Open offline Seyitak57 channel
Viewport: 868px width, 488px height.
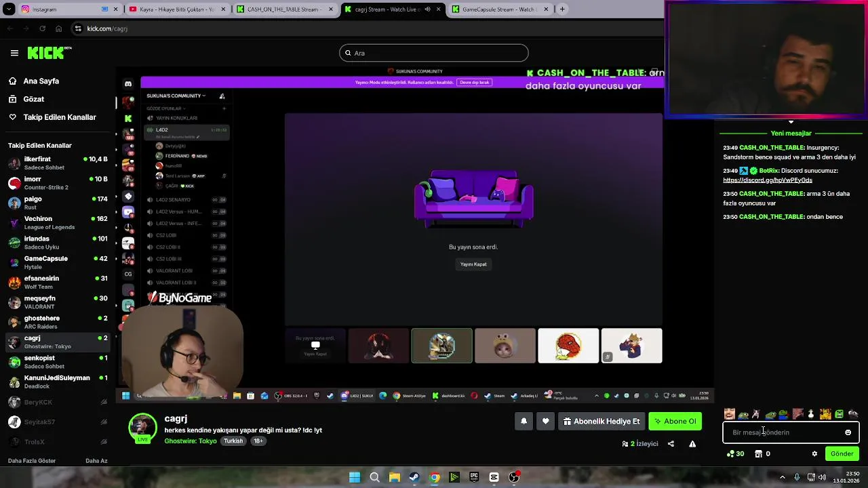[58, 422]
